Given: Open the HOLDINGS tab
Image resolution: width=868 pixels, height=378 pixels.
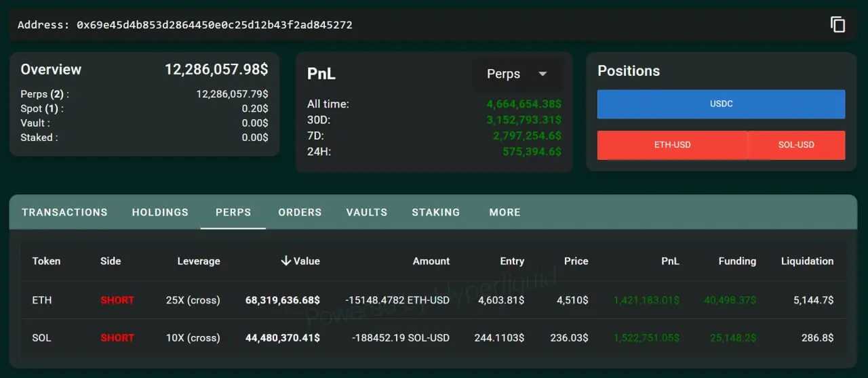Looking at the screenshot, I should click(x=160, y=212).
